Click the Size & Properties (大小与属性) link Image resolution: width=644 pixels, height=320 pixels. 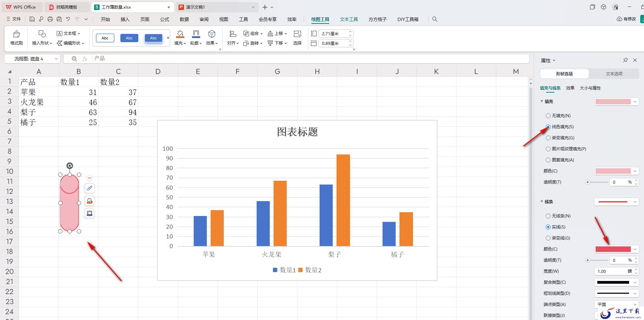click(590, 88)
